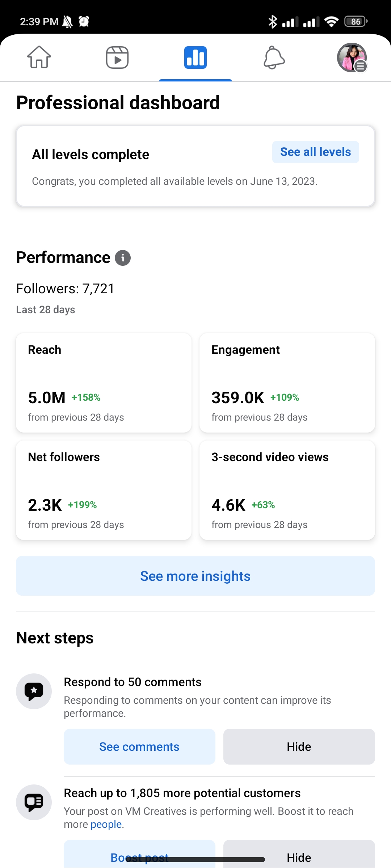Tap See more insights
This screenshot has width=391, height=868.
[x=195, y=576]
